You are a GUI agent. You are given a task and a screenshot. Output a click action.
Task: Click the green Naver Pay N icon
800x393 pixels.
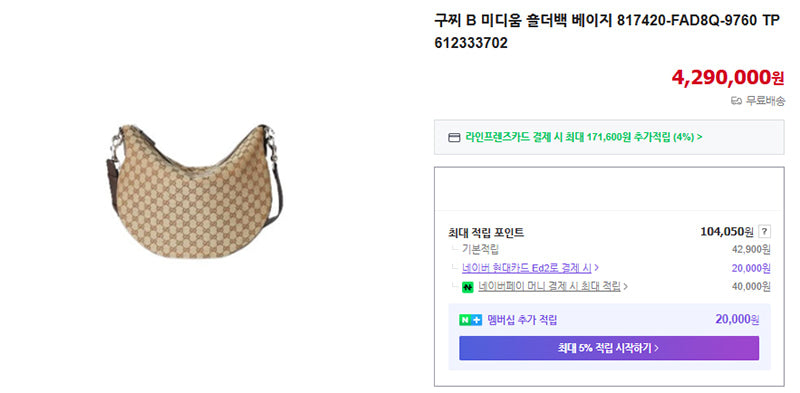pos(467,287)
